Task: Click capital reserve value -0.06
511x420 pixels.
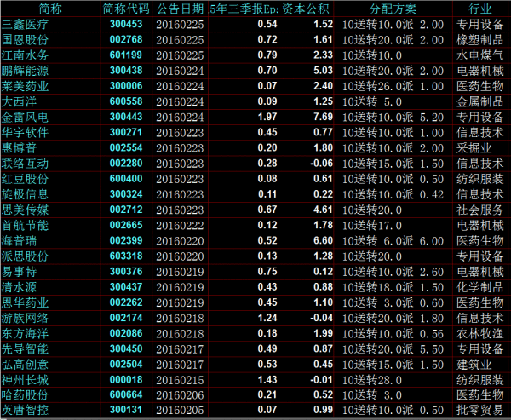Action: click(x=321, y=163)
